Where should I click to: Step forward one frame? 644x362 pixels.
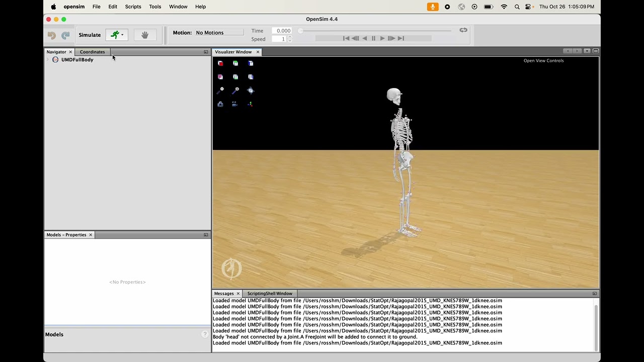coord(391,38)
